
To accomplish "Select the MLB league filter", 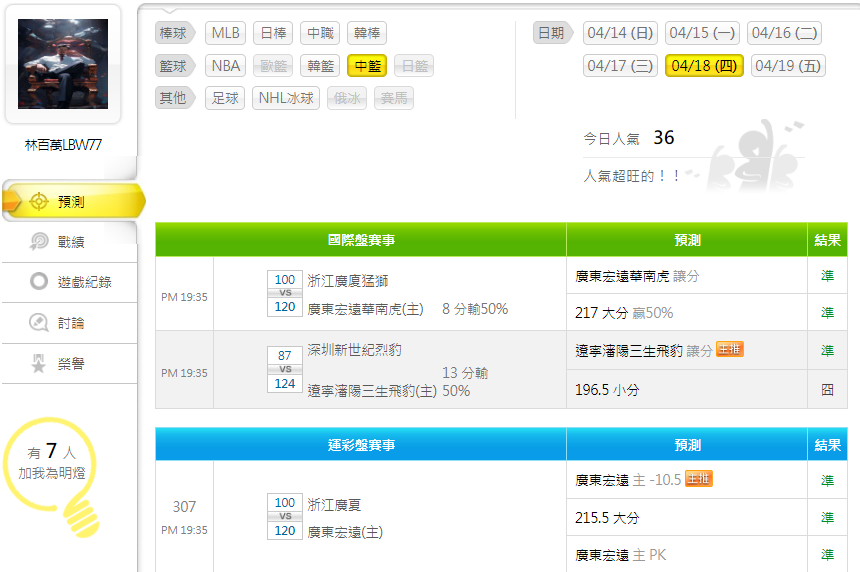I will point(225,33).
